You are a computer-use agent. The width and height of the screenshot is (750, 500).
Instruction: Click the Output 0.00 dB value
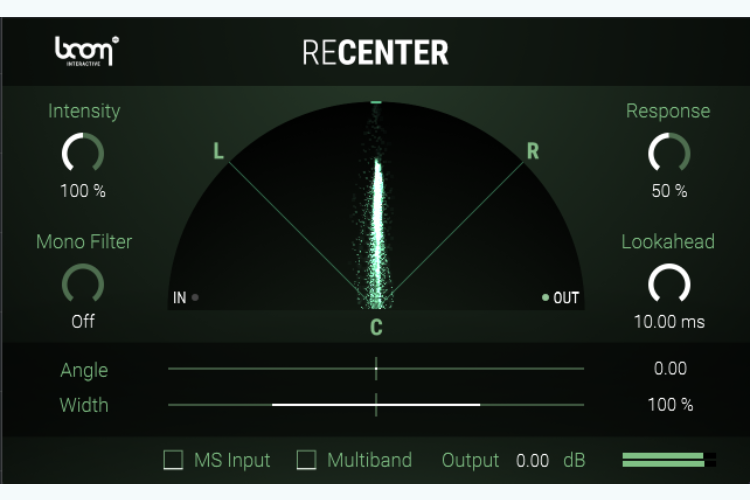532,460
